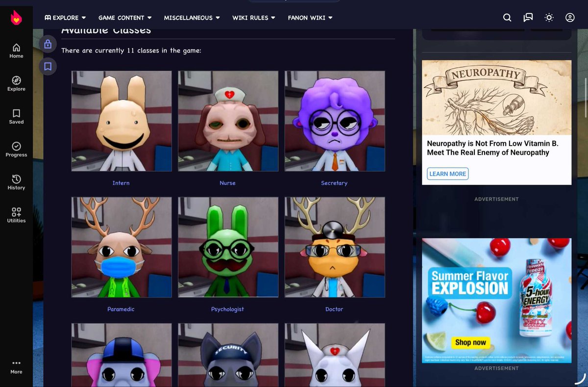The height and width of the screenshot is (387, 588).
Task: Click the search magnifier icon
Action: (507, 18)
